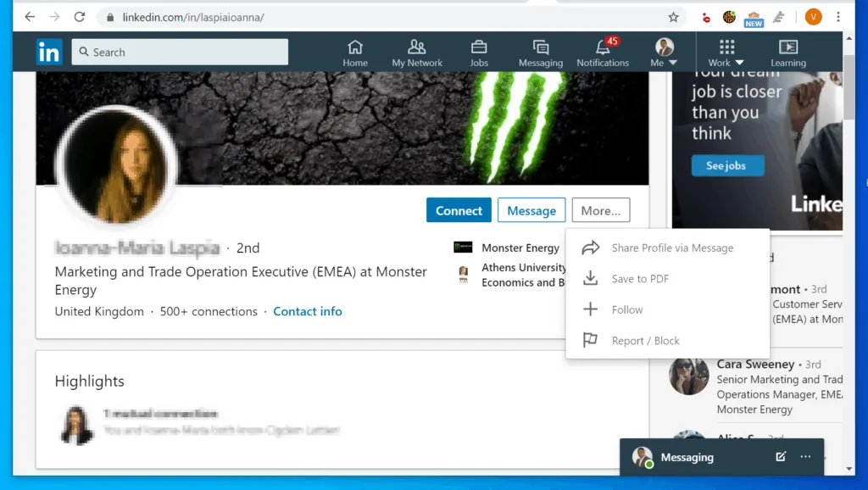The height and width of the screenshot is (490, 868).
Task: Click the LinkedIn Search field
Action: pos(180,52)
